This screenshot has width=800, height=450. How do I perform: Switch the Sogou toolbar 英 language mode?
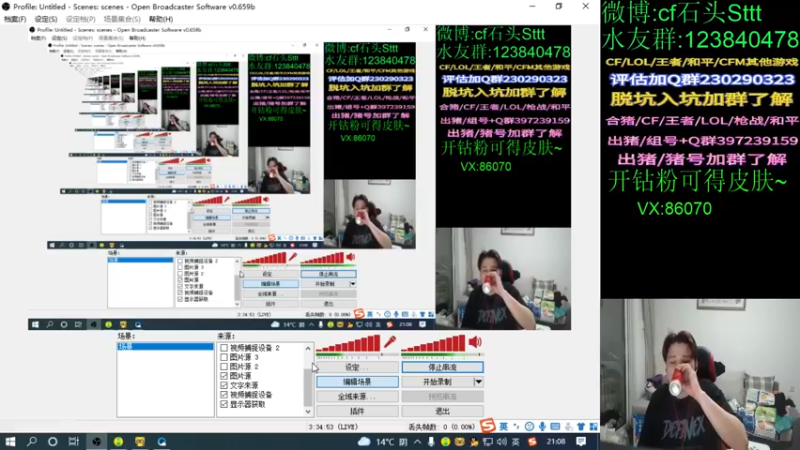coord(504,426)
